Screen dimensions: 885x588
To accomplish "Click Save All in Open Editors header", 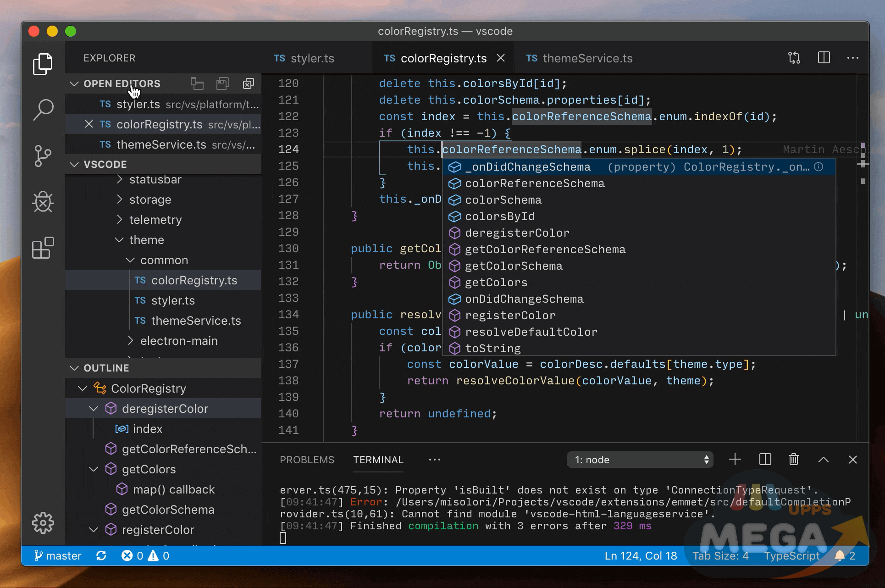I will click(x=223, y=83).
